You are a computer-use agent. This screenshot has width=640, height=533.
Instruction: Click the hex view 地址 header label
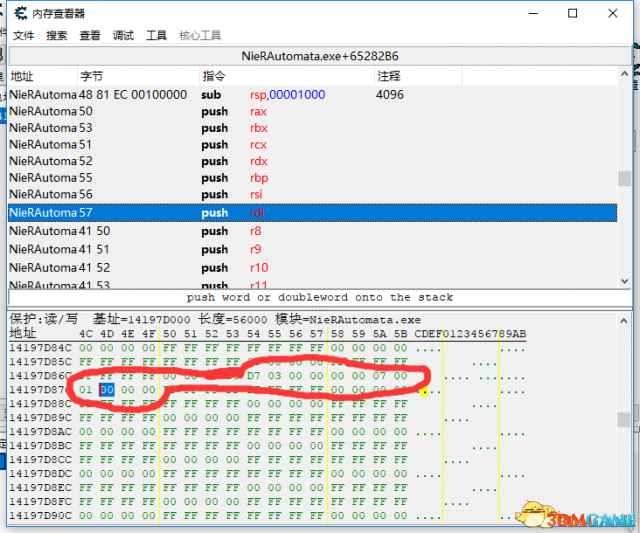[x=23, y=333]
